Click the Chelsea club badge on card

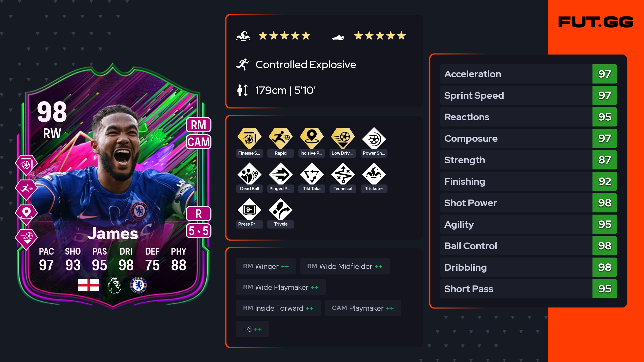click(x=138, y=285)
